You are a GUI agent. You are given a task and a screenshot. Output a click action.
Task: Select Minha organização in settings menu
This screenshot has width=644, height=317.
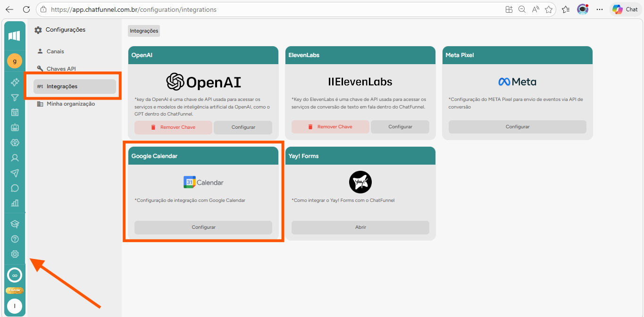pyautogui.click(x=75, y=104)
